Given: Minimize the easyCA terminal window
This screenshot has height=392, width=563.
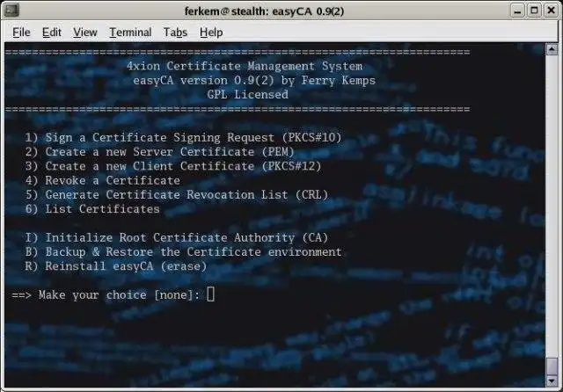Looking at the screenshot, I should pyautogui.click(x=517, y=11).
